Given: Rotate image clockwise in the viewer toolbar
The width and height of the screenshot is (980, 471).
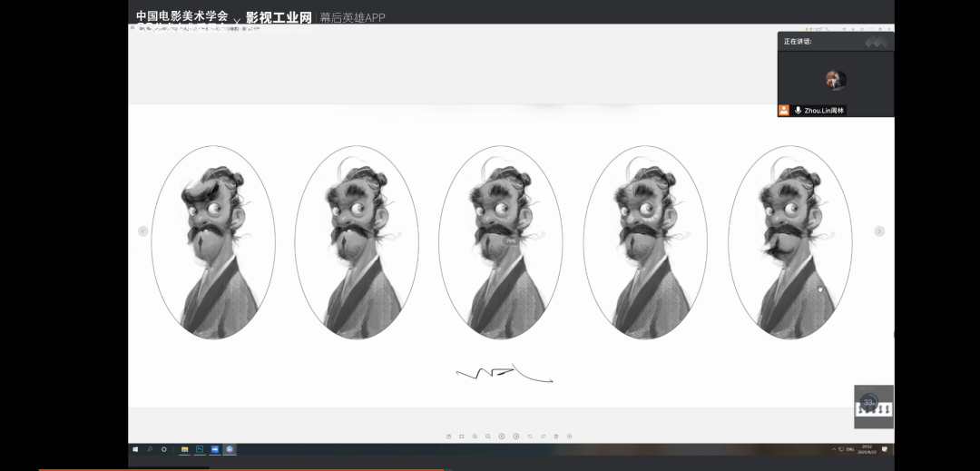Looking at the screenshot, I should 544,436.
